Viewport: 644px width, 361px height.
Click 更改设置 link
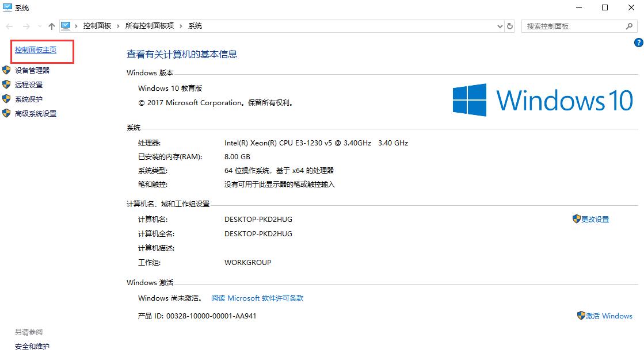point(595,220)
